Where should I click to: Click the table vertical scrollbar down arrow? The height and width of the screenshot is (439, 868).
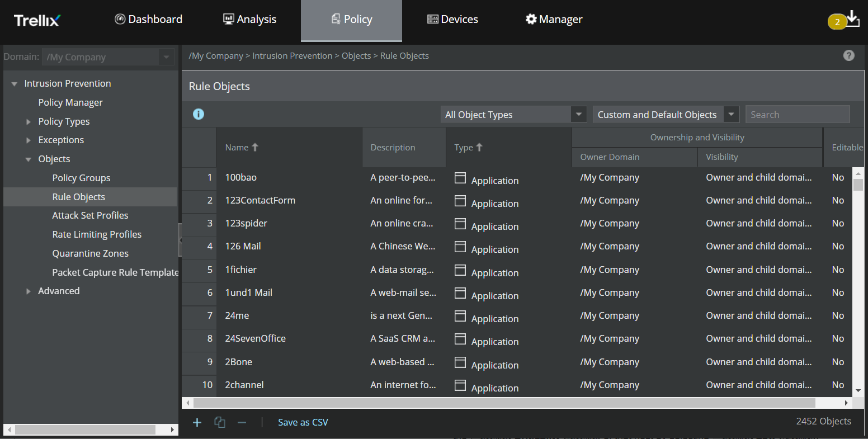[x=858, y=390]
